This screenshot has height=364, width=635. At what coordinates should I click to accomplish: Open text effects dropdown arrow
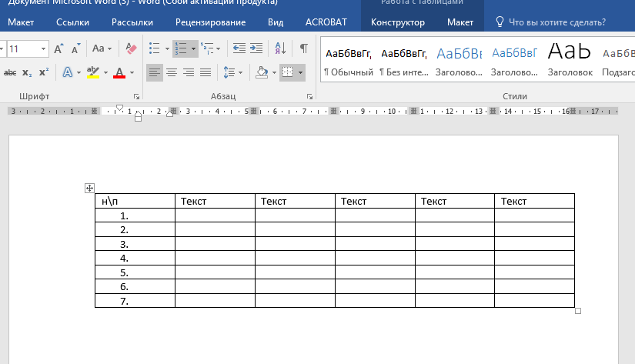tap(79, 73)
